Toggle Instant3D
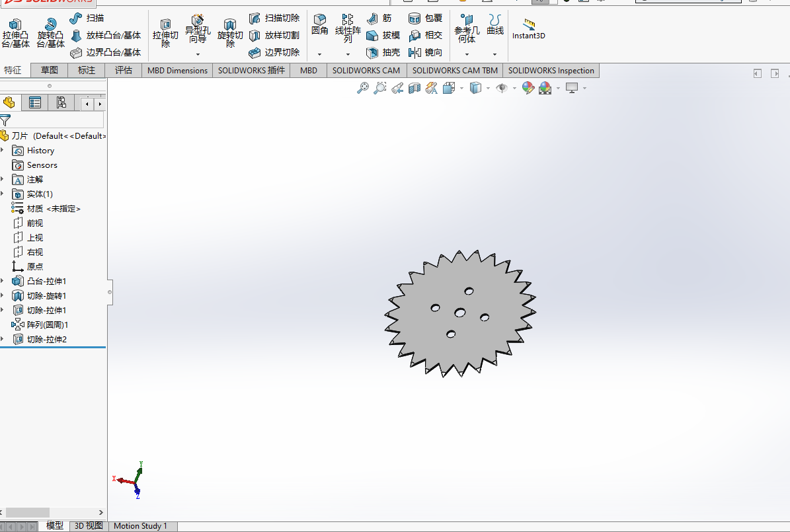 (528, 28)
